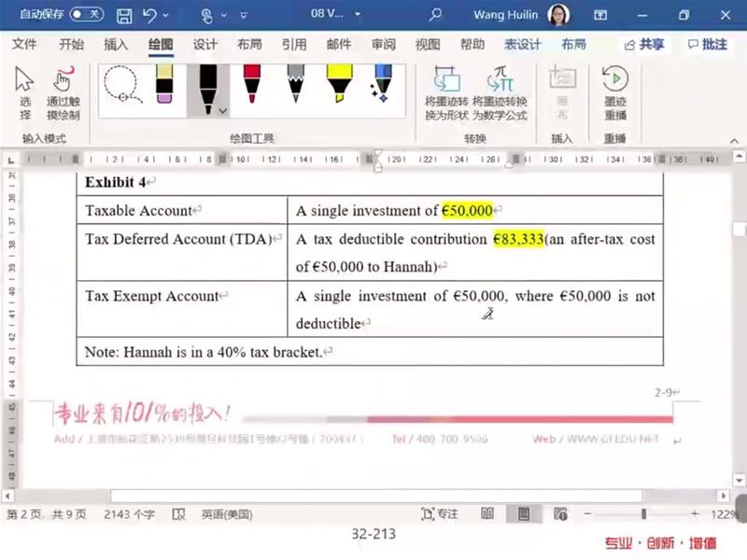Click the Exhibit 4 heading

115,182
